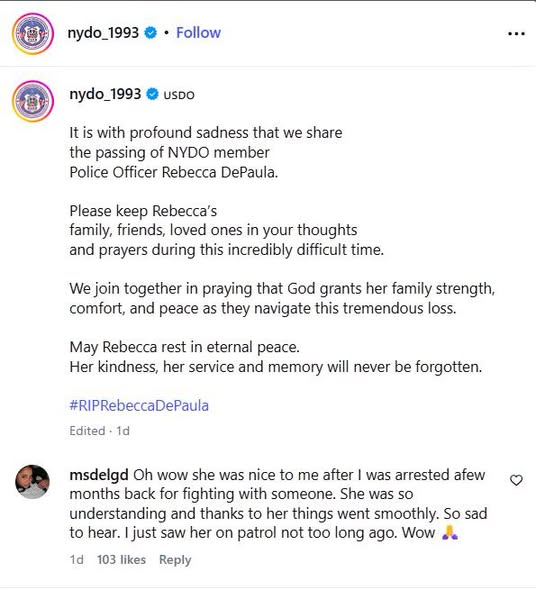Click the caption text about Rebecca DePaula

click(282, 249)
